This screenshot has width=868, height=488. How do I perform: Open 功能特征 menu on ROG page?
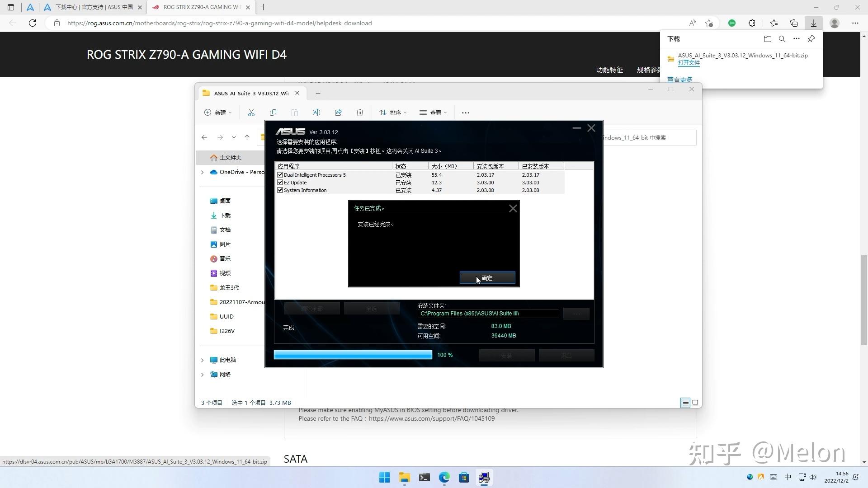[609, 70]
